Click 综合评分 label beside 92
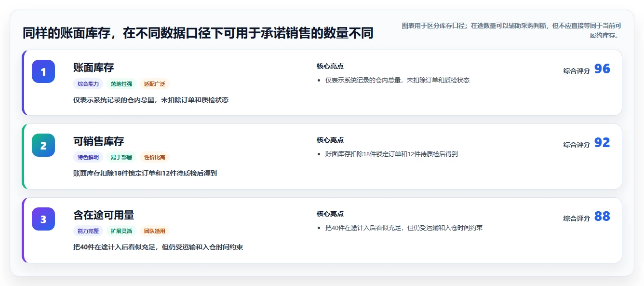Viewport: 644px width, 286px height. [x=577, y=145]
